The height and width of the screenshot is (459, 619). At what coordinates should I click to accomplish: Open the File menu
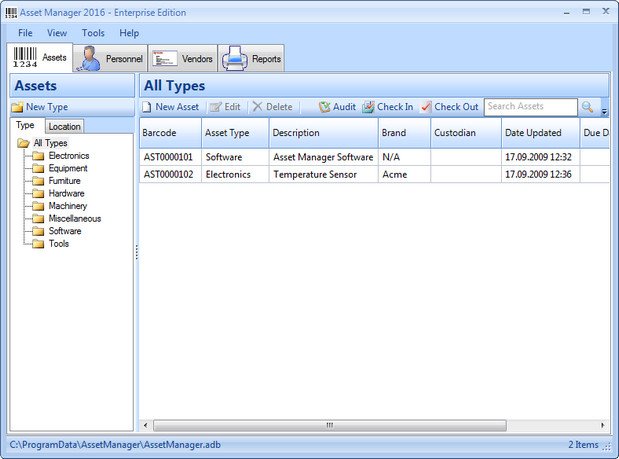click(x=25, y=33)
